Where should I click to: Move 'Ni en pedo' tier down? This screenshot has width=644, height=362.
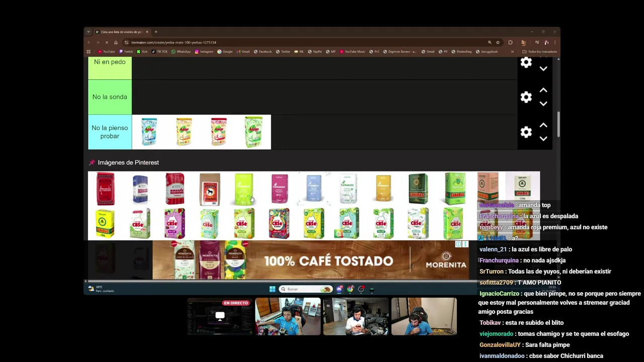(x=543, y=68)
